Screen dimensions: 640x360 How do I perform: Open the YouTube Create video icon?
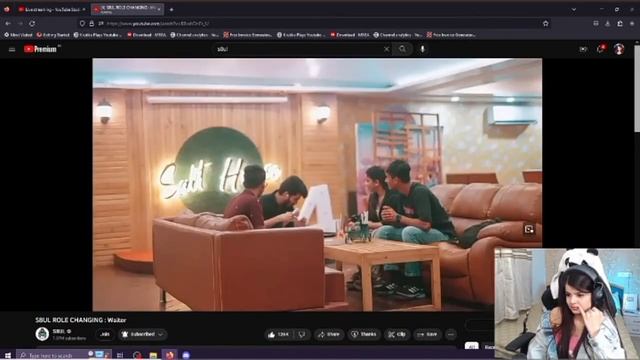click(x=583, y=49)
